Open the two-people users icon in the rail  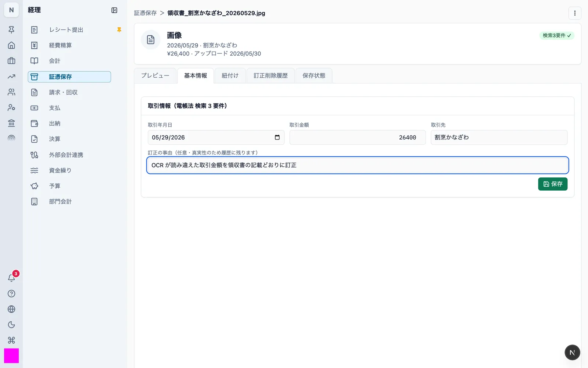(x=11, y=92)
